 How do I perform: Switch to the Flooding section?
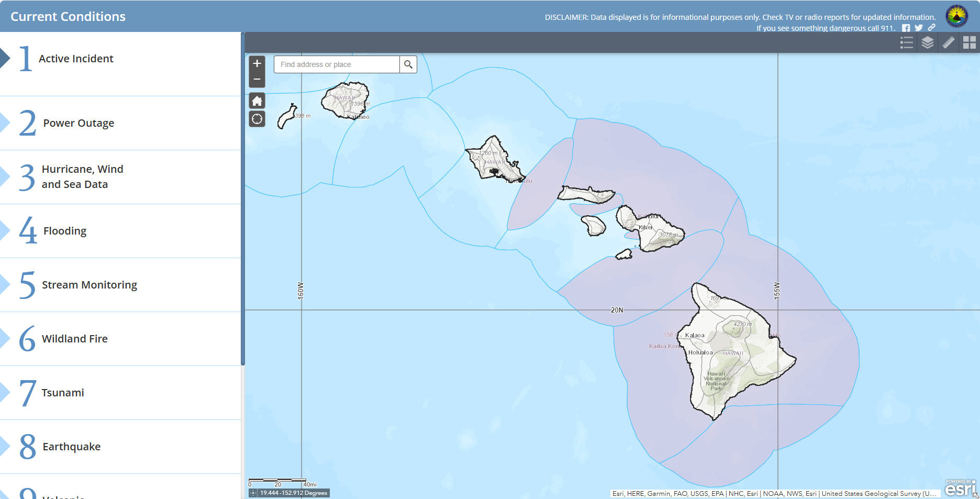65,231
